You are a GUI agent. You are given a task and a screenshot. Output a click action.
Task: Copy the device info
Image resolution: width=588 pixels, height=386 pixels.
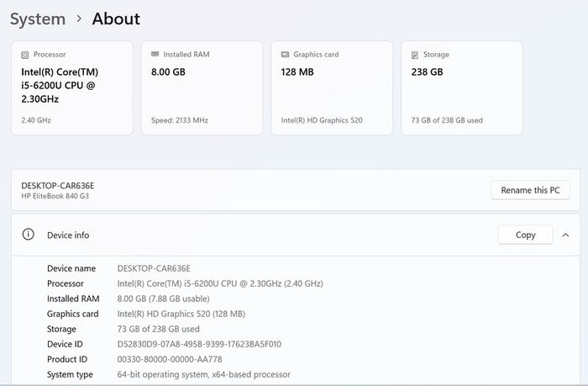pyautogui.click(x=525, y=235)
